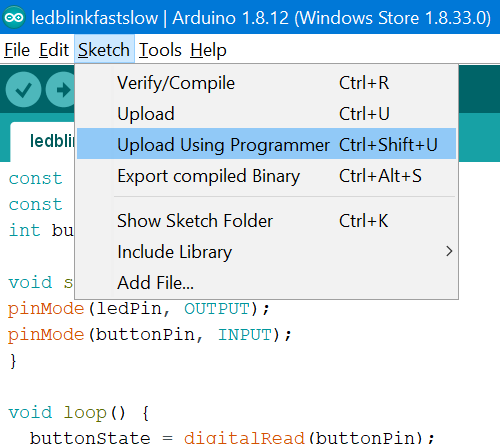The width and height of the screenshot is (500, 444).
Task: Click the digitalRead(buttonPin) code line
Action: tap(232, 437)
